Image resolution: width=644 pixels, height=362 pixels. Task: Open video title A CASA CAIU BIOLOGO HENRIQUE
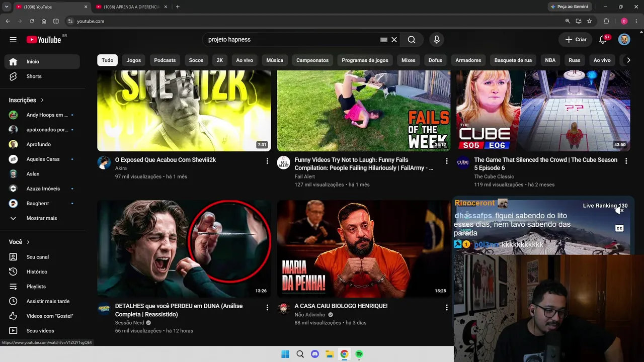pyautogui.click(x=341, y=306)
